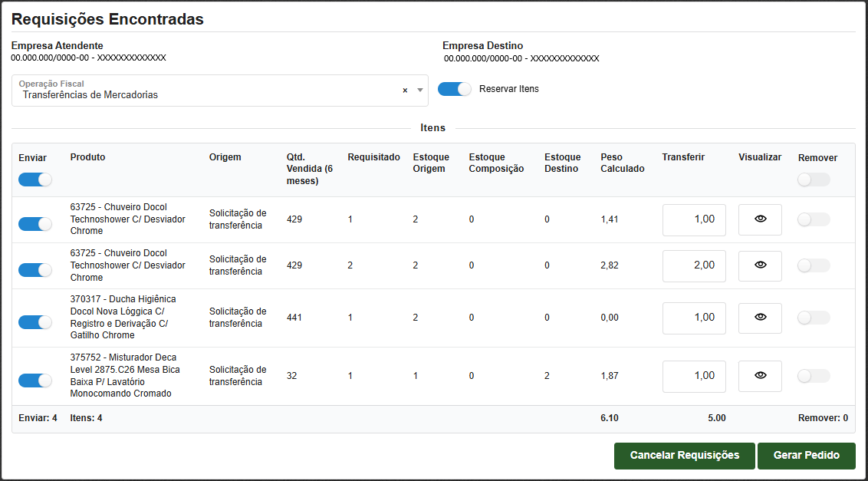Show details for the Misturador Deca Level item
This screenshot has height=481, width=868.
click(x=760, y=376)
